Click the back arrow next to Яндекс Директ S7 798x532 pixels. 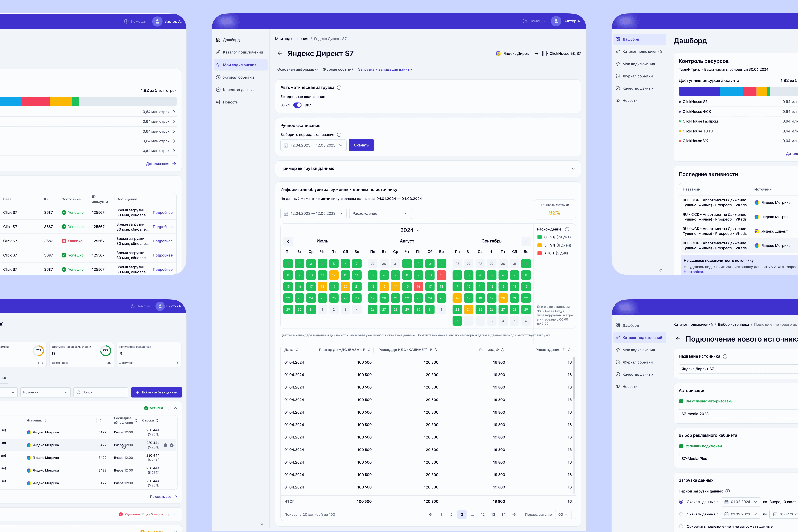280,54
